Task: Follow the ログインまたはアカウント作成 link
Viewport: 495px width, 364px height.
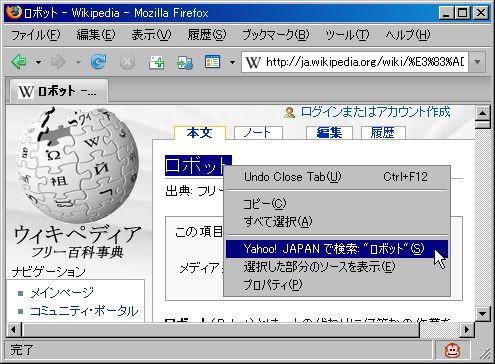Action: (x=375, y=112)
